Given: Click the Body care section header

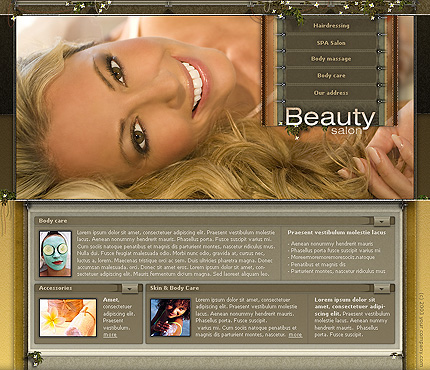Looking at the screenshot, I should (53, 221).
